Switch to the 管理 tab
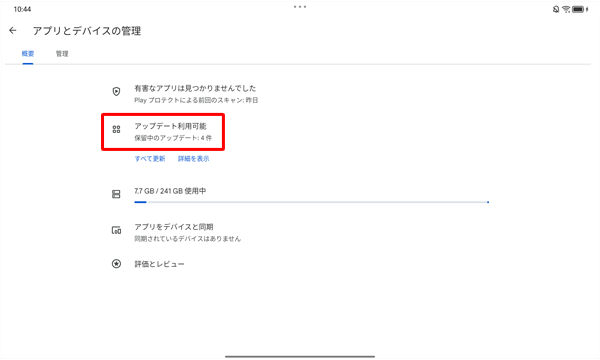The height and width of the screenshot is (360, 600). coord(62,54)
